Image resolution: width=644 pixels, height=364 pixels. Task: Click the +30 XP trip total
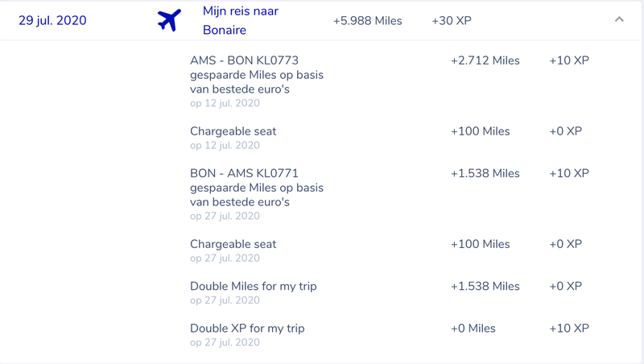click(452, 21)
